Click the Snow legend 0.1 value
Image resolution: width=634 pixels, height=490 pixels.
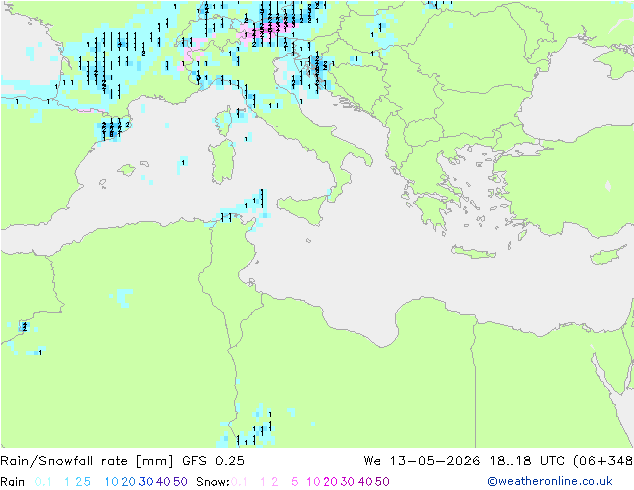(239, 482)
